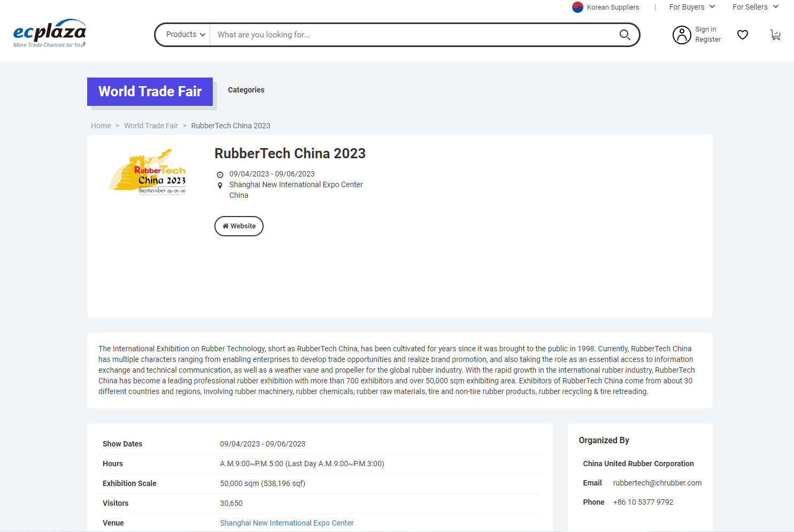The height and width of the screenshot is (532, 794).
Task: Click the Sign in link
Action: point(705,29)
